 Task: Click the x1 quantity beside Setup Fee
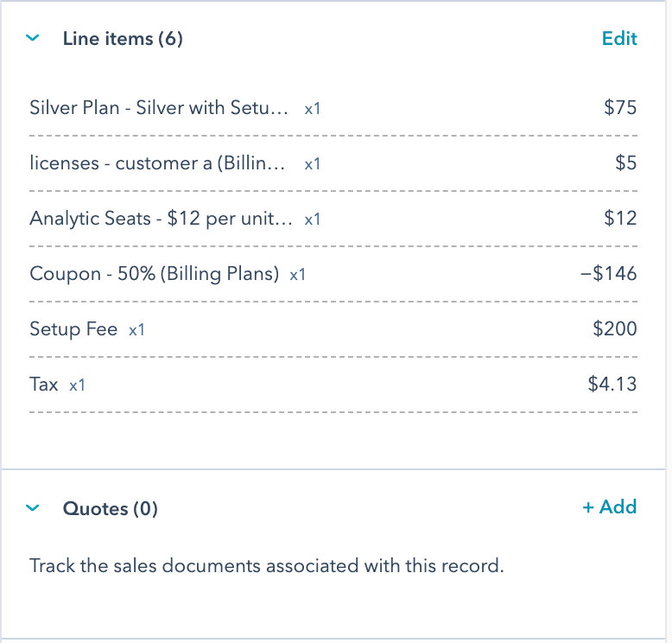point(136,330)
